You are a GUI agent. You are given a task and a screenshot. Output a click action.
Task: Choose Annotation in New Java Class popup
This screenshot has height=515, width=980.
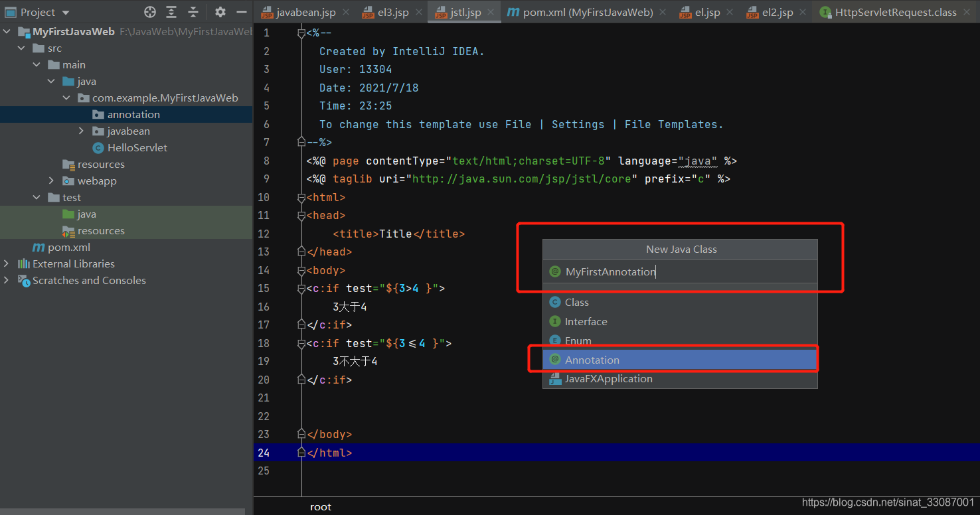pyautogui.click(x=680, y=360)
